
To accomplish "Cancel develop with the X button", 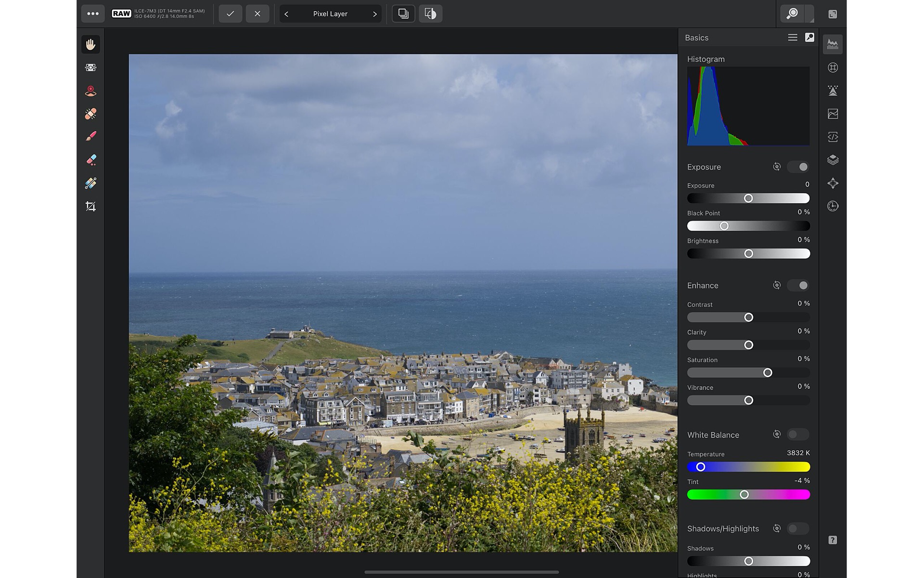I will tap(257, 13).
